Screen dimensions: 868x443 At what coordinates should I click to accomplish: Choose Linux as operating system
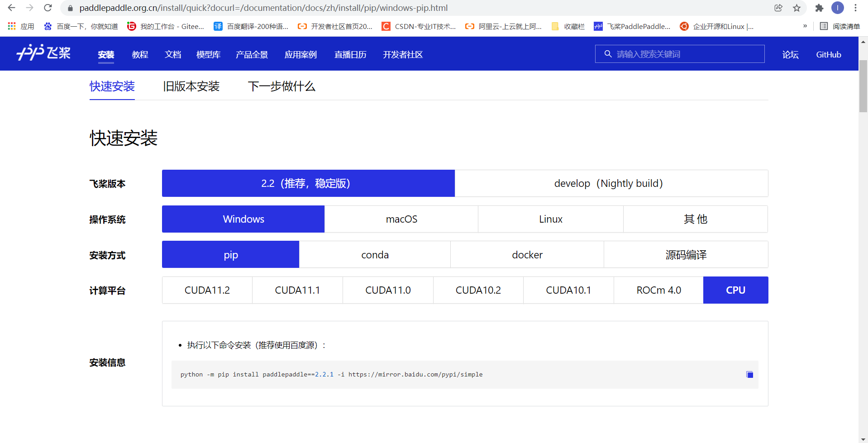[551, 219]
